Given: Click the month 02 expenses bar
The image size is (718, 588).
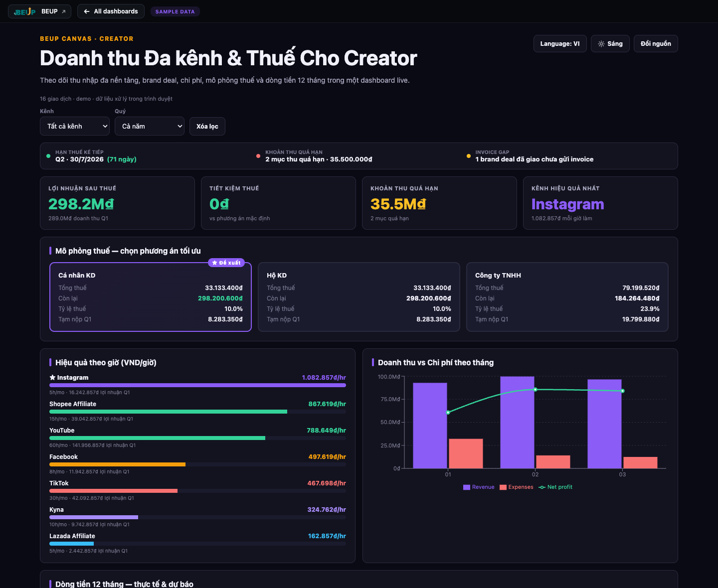Looking at the screenshot, I should pyautogui.click(x=553, y=462).
